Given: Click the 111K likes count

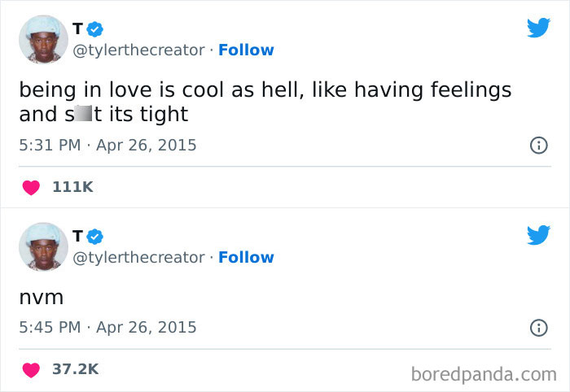Looking at the screenshot, I should tap(72, 187).
